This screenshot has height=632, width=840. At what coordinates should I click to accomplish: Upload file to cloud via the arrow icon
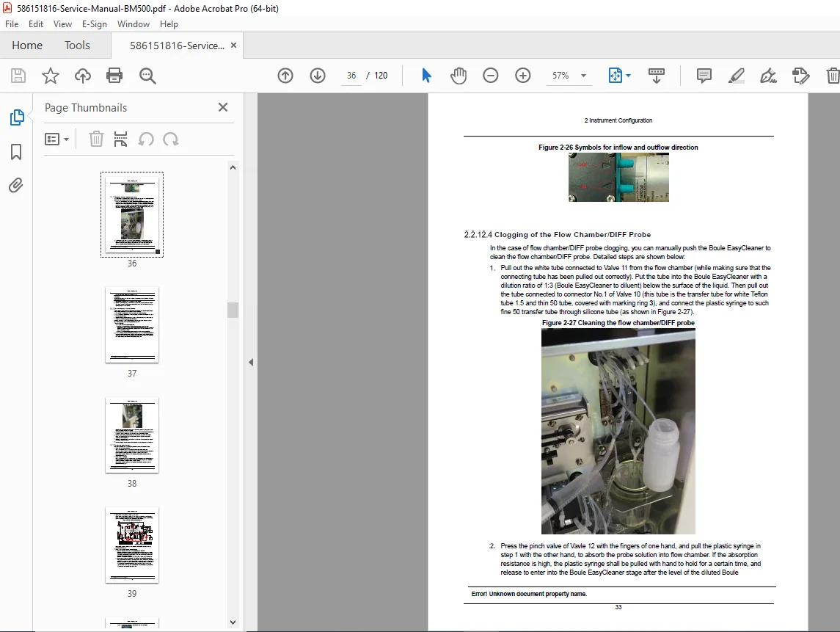point(82,76)
